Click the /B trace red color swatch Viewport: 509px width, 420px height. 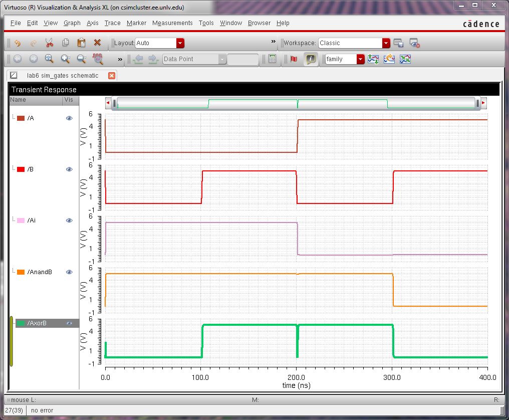(21, 169)
